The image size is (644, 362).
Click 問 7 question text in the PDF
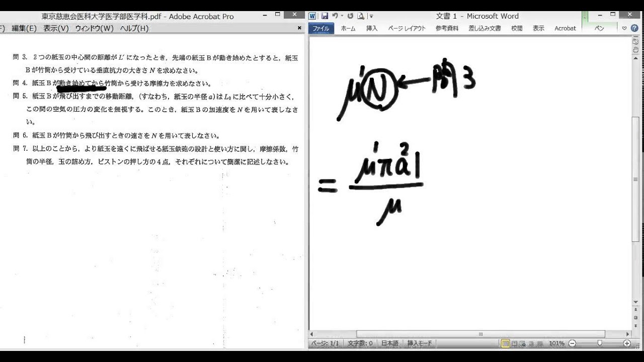[155, 155]
